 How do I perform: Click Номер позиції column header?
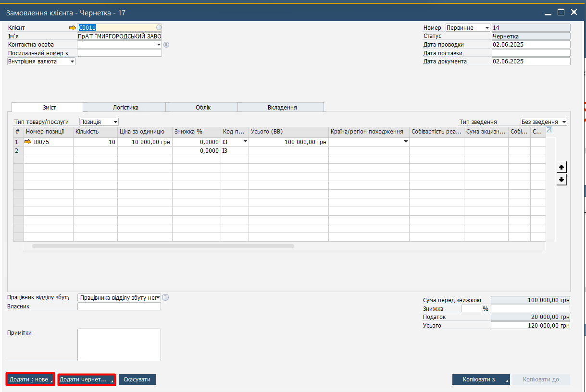coord(49,132)
